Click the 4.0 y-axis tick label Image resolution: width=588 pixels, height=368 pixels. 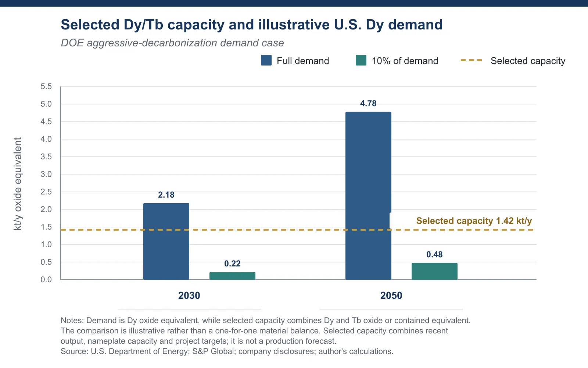(x=46, y=139)
